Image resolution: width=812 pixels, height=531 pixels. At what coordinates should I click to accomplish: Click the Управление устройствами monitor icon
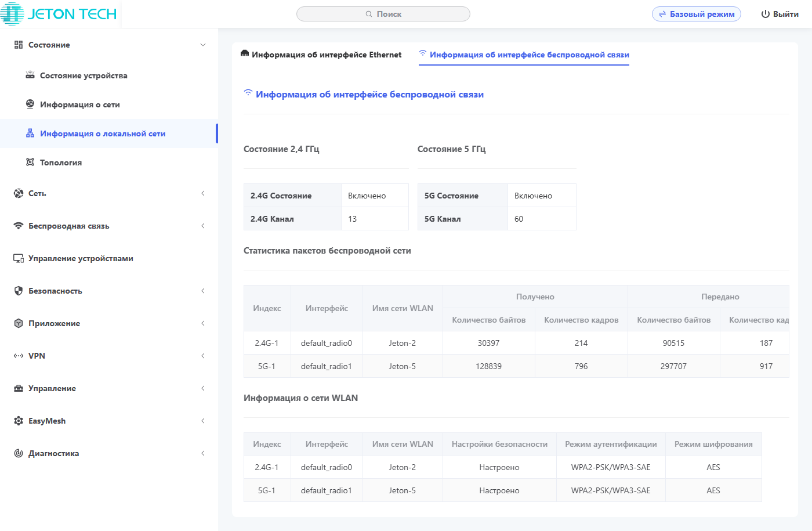(x=19, y=258)
